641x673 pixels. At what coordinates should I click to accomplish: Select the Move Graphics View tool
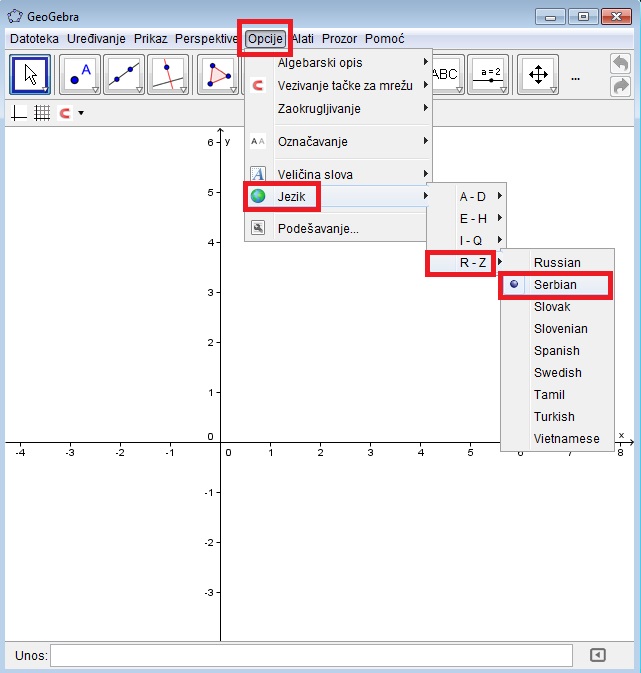pos(538,74)
